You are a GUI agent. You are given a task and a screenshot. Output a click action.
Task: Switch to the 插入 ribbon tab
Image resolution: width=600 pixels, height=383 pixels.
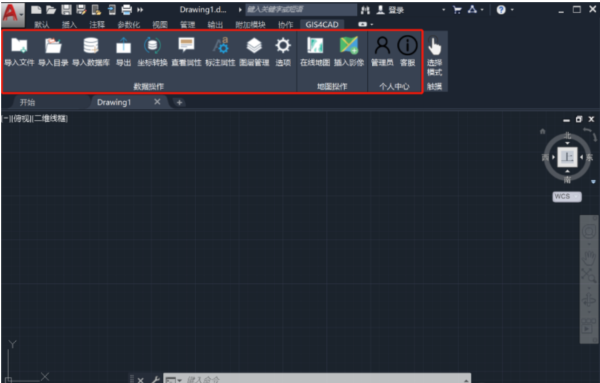(69, 25)
